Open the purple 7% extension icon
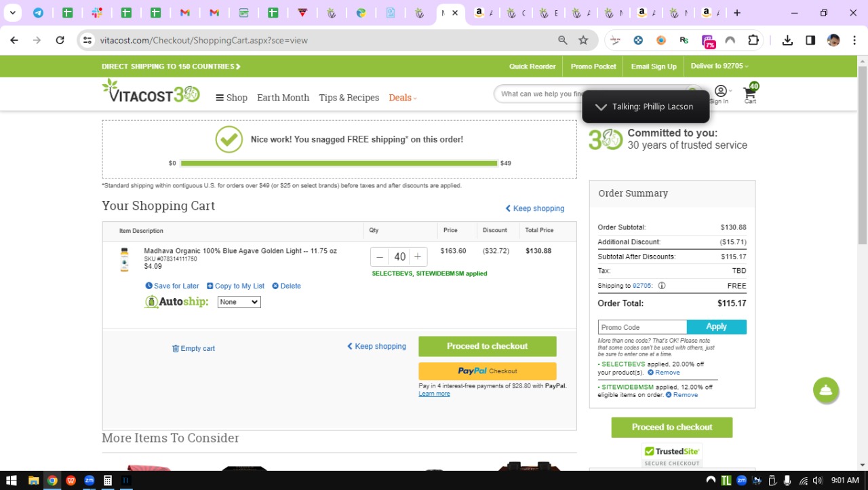The width and height of the screenshot is (868, 490). click(707, 41)
